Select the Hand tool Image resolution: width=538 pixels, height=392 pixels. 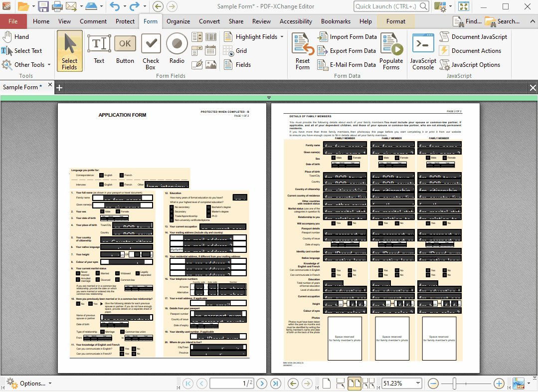16,37
